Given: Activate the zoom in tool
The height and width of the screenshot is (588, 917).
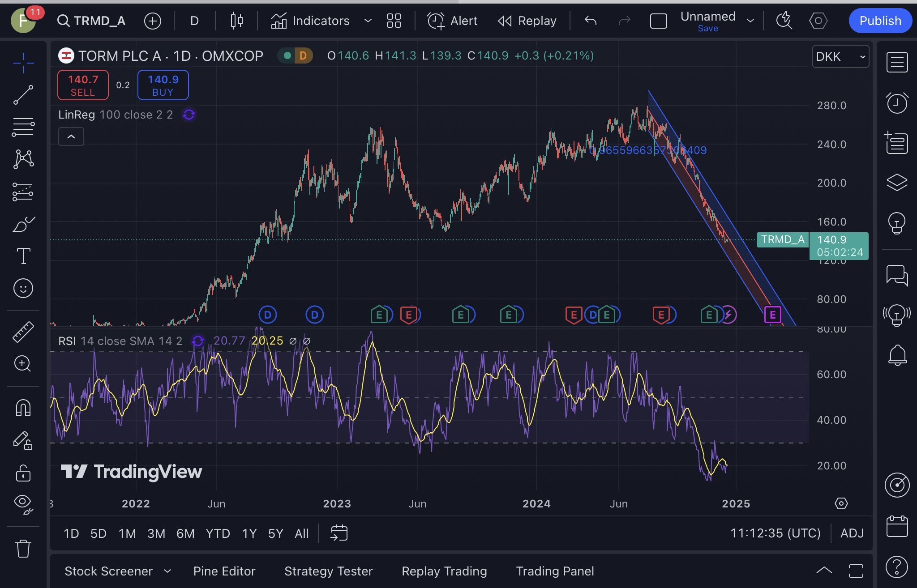Looking at the screenshot, I should pos(23,363).
